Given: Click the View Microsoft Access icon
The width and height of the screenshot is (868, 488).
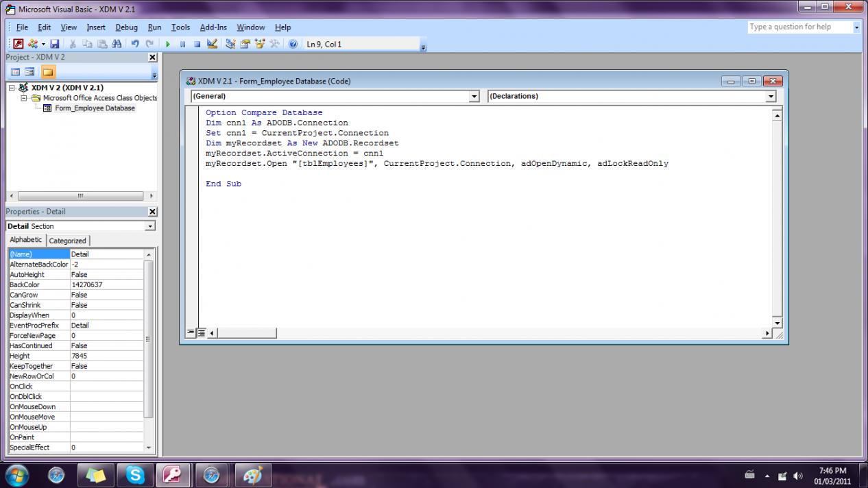Looking at the screenshot, I should click(19, 44).
